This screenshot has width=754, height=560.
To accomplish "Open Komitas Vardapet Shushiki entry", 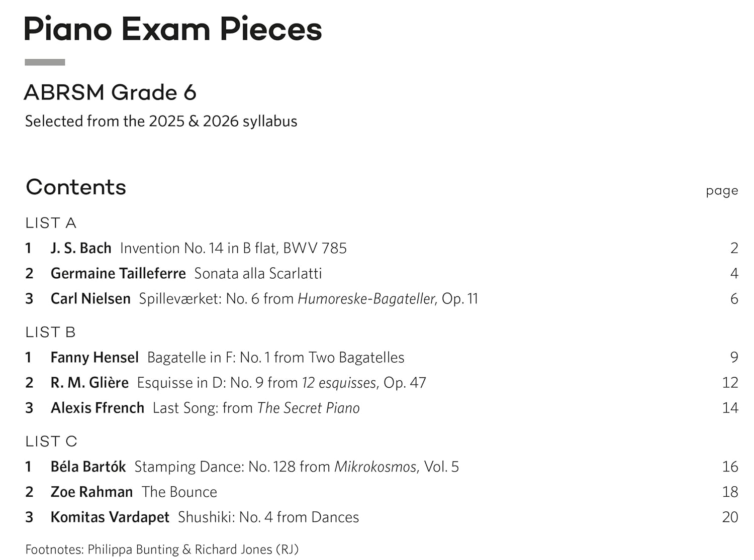I will point(382,517).
